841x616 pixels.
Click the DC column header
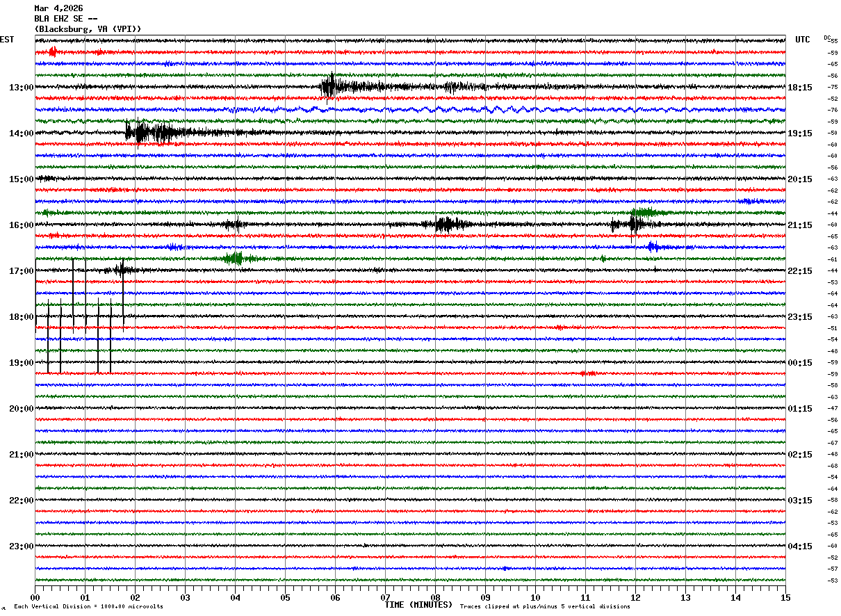[827, 38]
